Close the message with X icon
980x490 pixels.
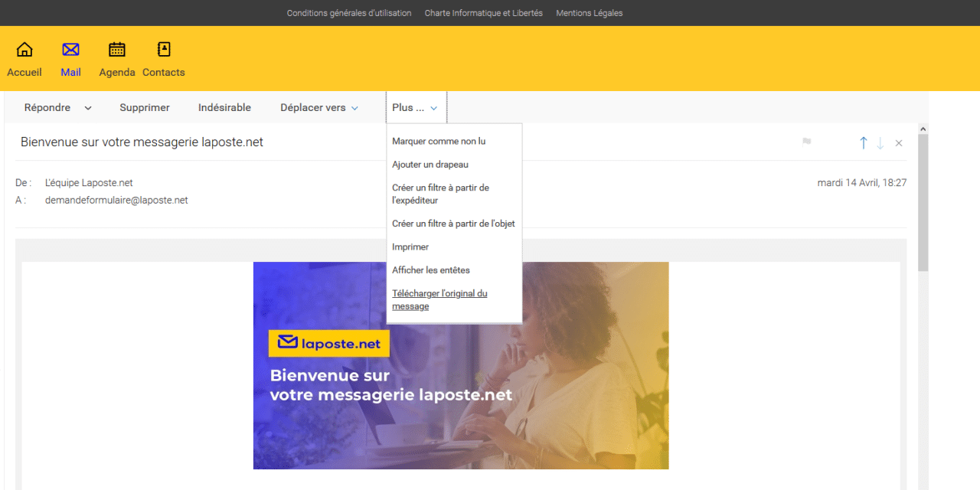tap(899, 143)
